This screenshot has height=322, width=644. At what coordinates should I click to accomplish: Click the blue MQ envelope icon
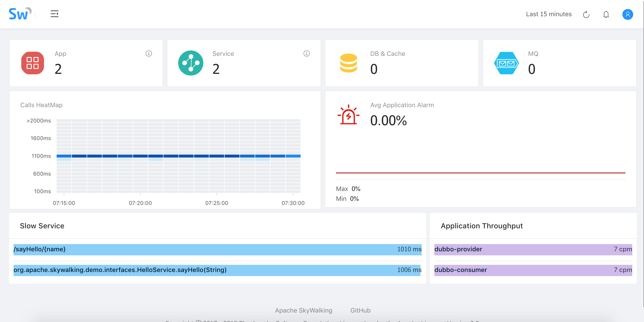506,63
